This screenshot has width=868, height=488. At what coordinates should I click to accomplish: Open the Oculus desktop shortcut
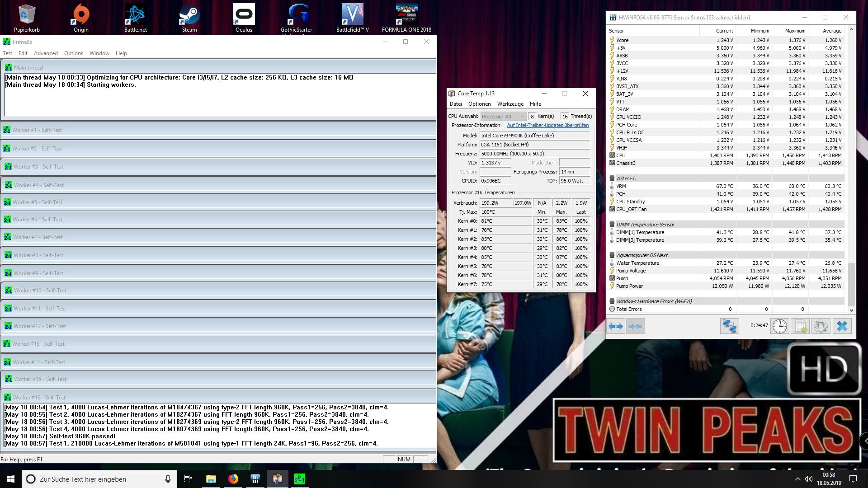click(244, 18)
